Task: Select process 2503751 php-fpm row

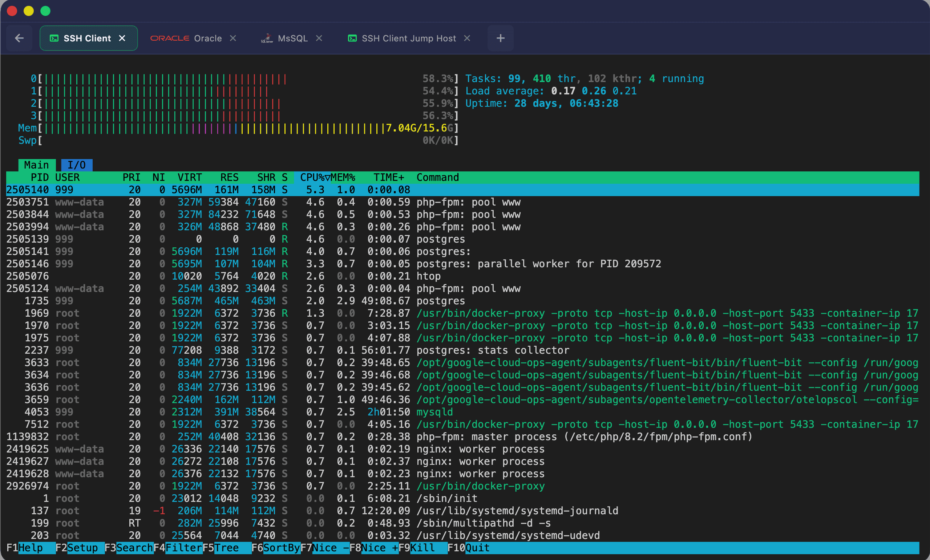Action: tap(462, 202)
